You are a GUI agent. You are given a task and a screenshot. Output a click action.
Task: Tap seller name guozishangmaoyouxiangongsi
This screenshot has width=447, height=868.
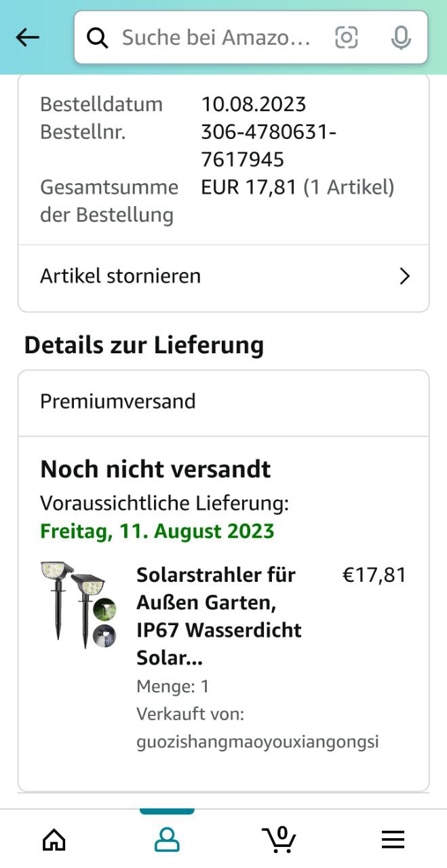coord(258,742)
